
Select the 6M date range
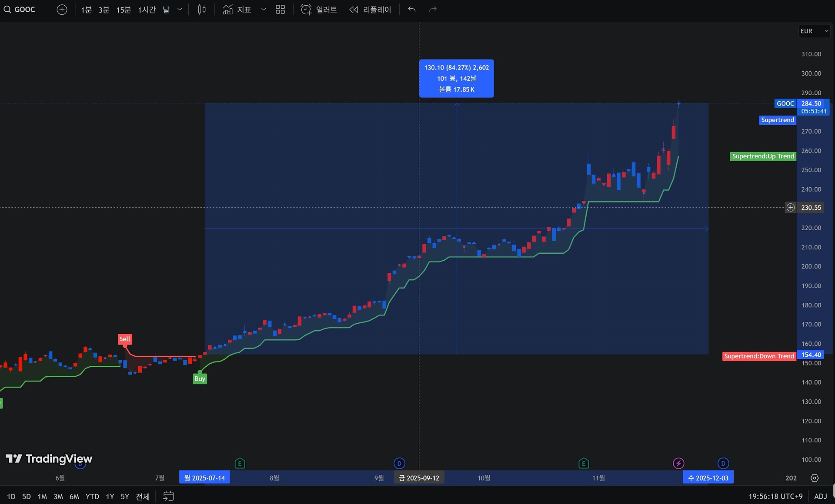[74, 496]
